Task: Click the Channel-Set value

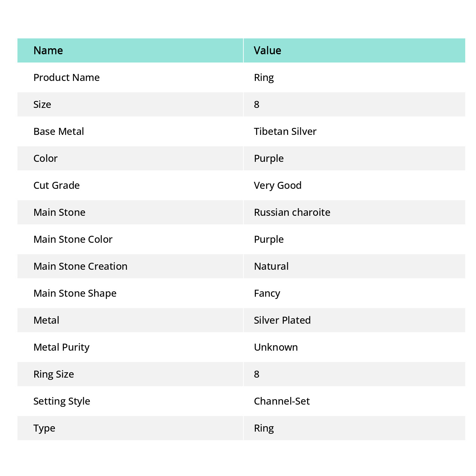Action: click(282, 401)
